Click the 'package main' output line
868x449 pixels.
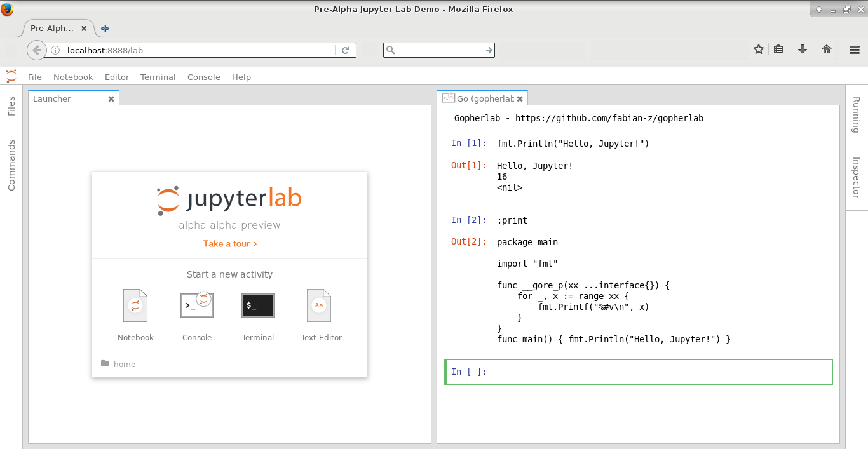(527, 242)
